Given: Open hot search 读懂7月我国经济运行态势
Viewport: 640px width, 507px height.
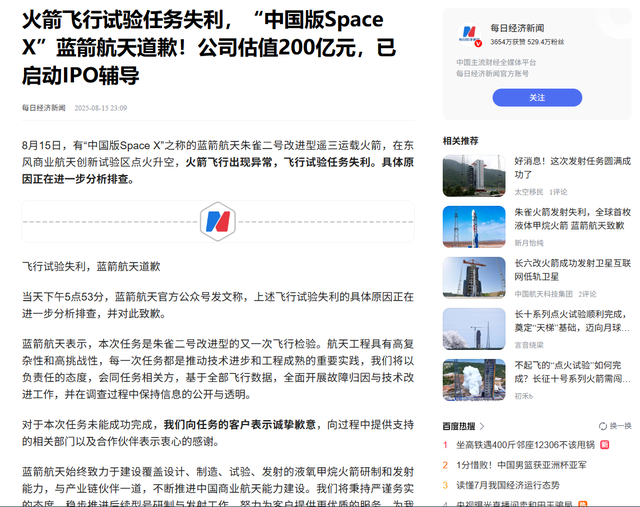Looking at the screenshot, I should click(x=508, y=485).
